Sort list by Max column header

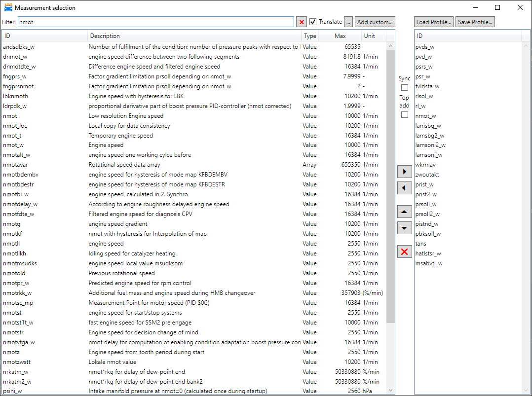pyautogui.click(x=340, y=36)
